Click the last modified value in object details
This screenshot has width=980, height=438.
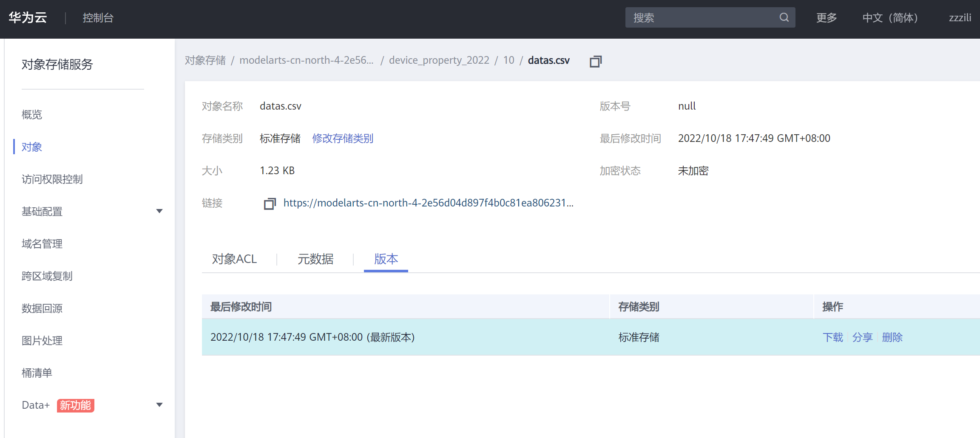pos(754,138)
